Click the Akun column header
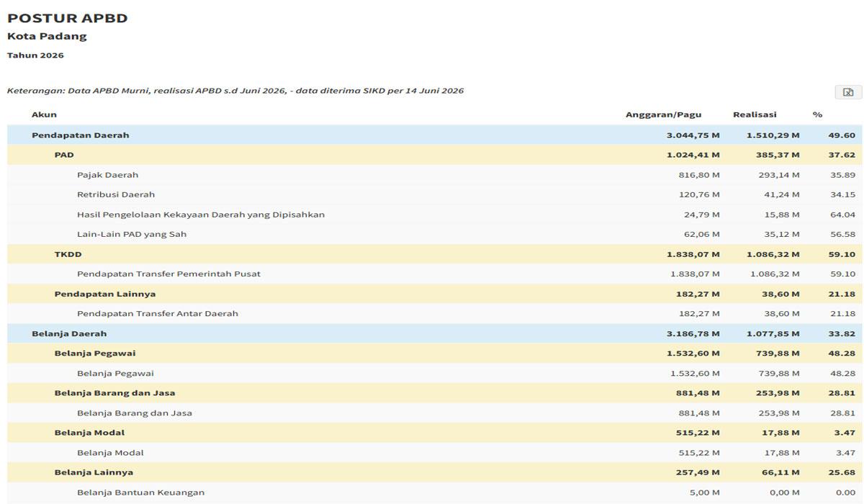The width and height of the screenshot is (864, 504). coord(44,114)
